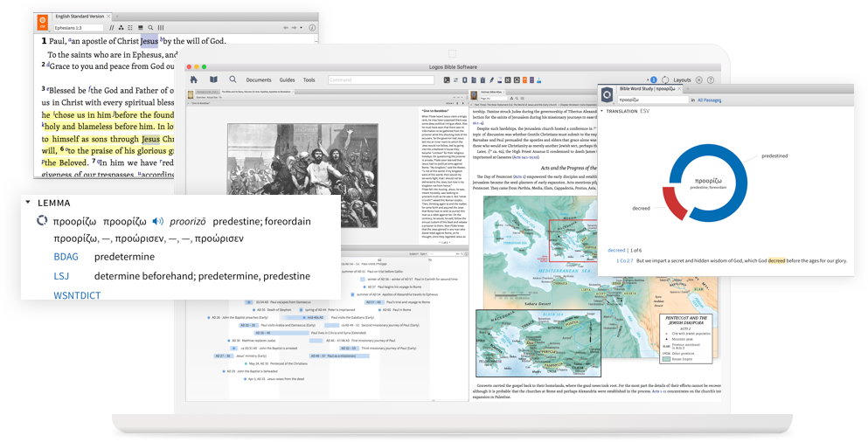Play pronunciation speaker icon for προορίζω
This screenshot has width=868, height=442.
pyautogui.click(x=157, y=221)
